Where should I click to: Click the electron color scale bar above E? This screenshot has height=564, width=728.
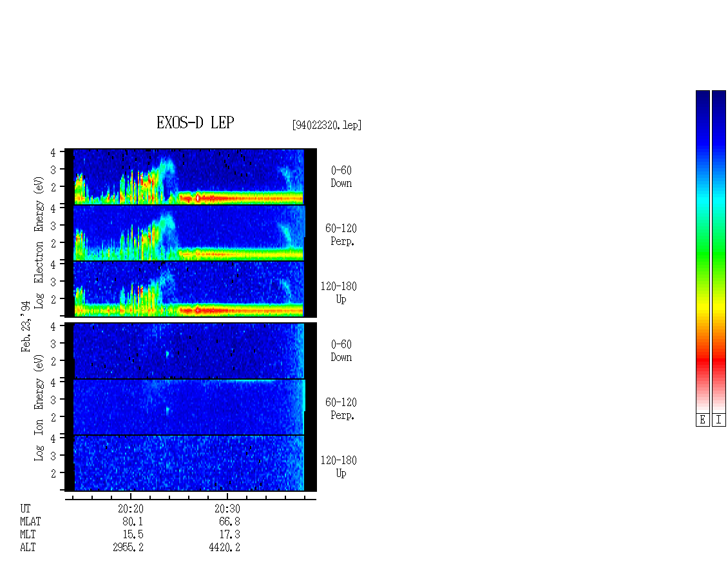pos(702,251)
